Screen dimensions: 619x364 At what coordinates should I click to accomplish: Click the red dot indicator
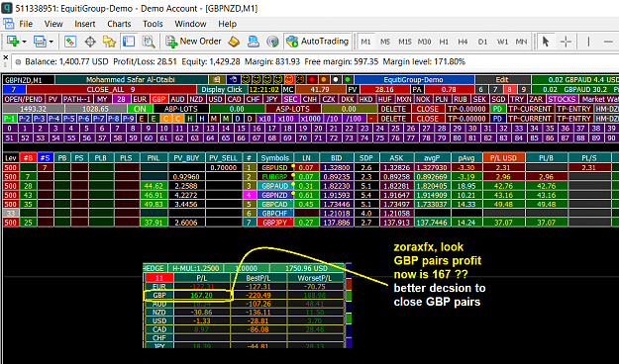click(x=311, y=80)
